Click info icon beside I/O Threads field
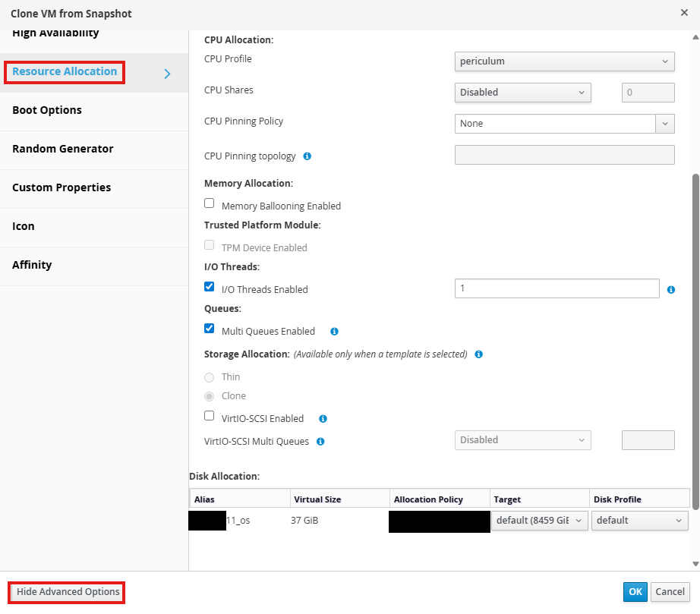700x614 pixels. pyautogui.click(x=671, y=290)
